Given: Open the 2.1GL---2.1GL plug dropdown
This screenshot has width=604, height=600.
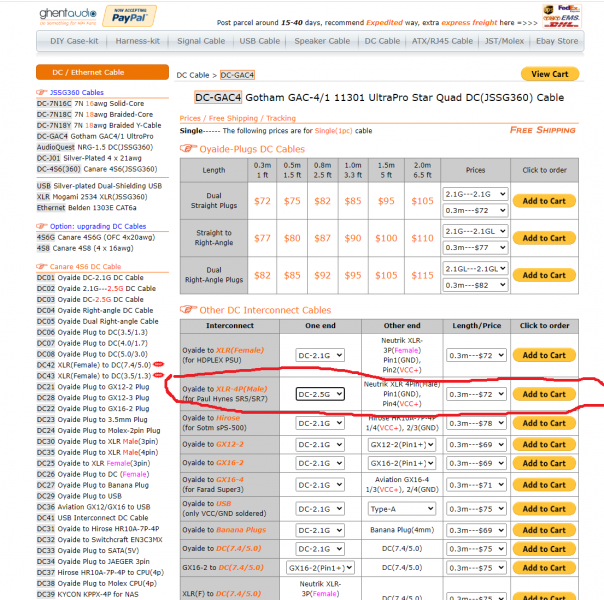Looking at the screenshot, I should point(475,268).
